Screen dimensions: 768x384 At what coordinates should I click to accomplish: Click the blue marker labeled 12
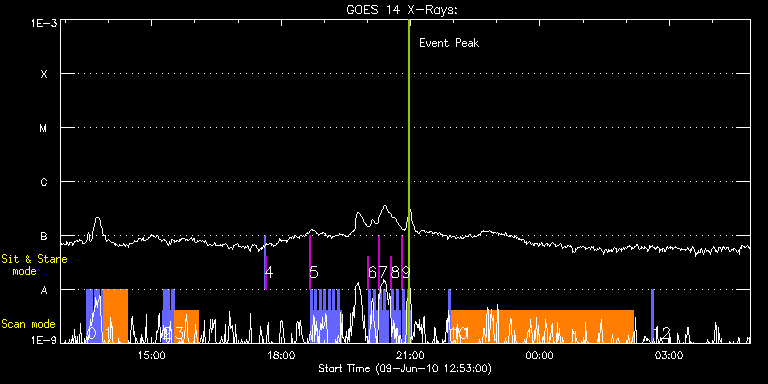pyautogui.click(x=652, y=316)
